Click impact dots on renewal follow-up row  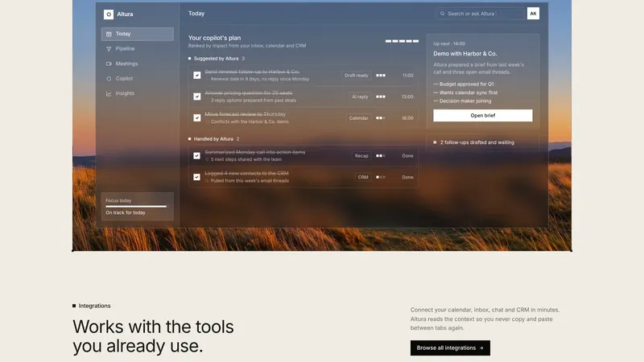tap(381, 76)
